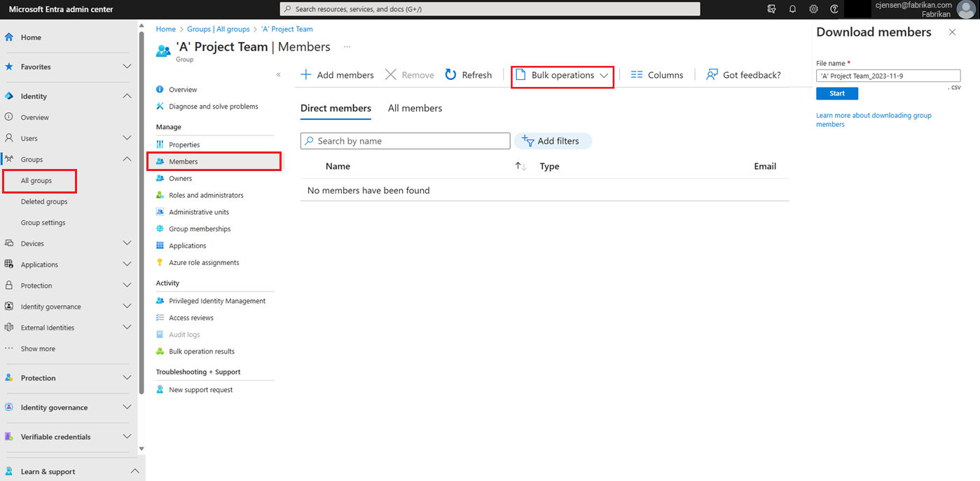Click the External Identities icon

[x=9, y=327]
